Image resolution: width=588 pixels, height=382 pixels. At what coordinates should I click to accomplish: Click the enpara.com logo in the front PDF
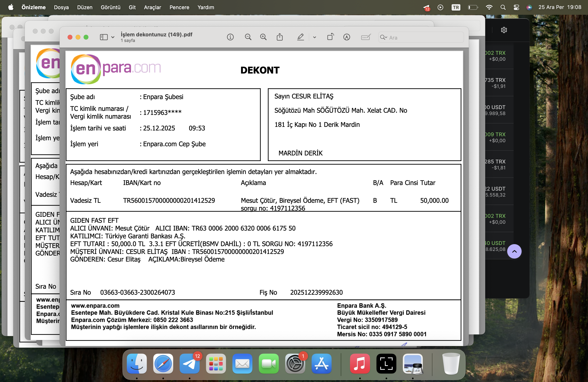(x=116, y=69)
